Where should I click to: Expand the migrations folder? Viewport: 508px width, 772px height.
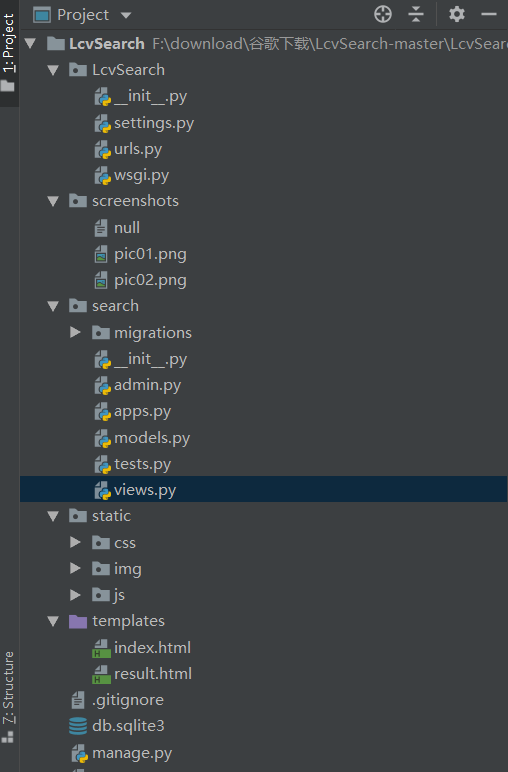point(75,332)
